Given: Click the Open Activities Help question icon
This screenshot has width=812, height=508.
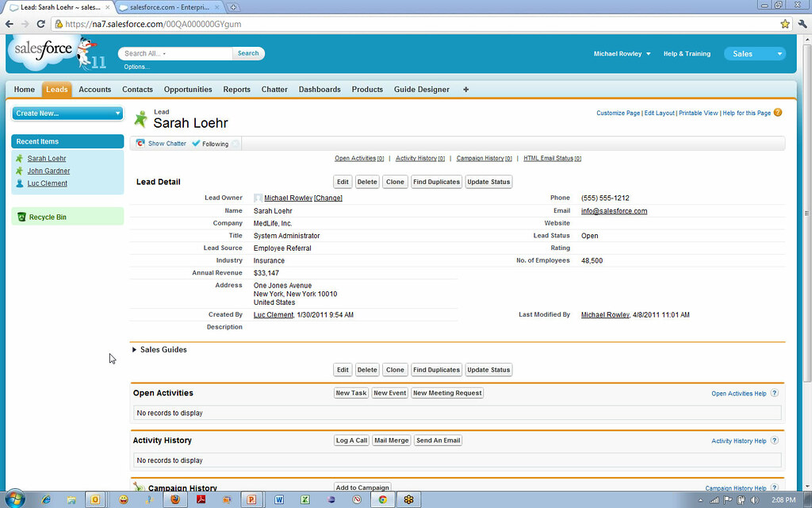Looking at the screenshot, I should (774, 393).
